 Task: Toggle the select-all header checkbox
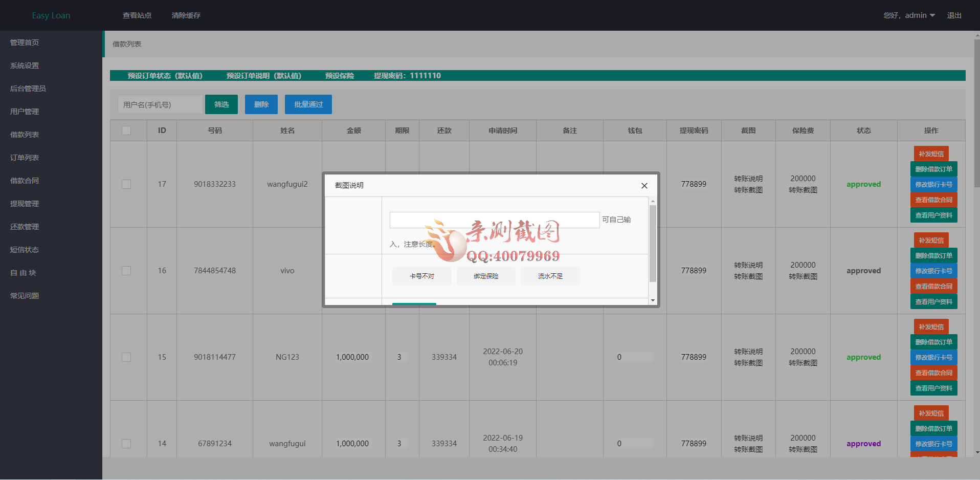[x=126, y=130]
